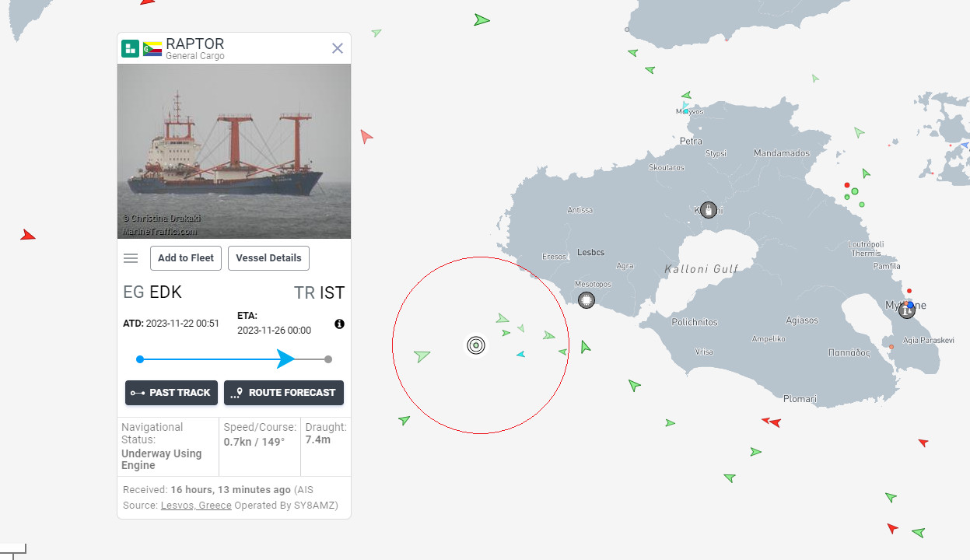Click the large green vessel in the circle's west
Image resolution: width=970 pixels, height=560 pixels.
pos(422,355)
